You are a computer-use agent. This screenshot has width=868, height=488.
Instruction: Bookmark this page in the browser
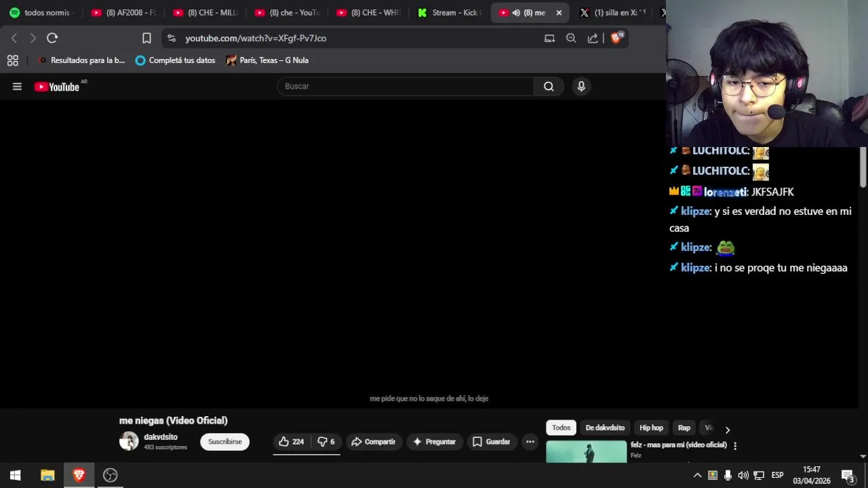146,38
